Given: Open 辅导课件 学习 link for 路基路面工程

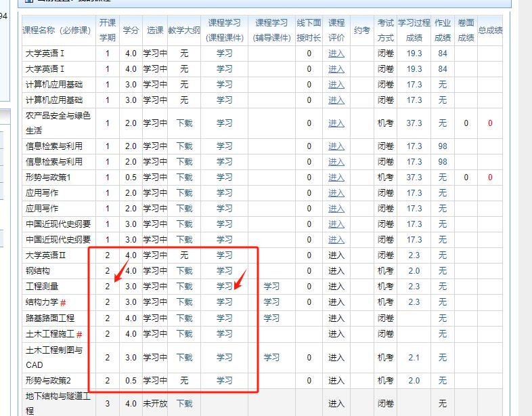Looking at the screenshot, I should pos(271,318).
